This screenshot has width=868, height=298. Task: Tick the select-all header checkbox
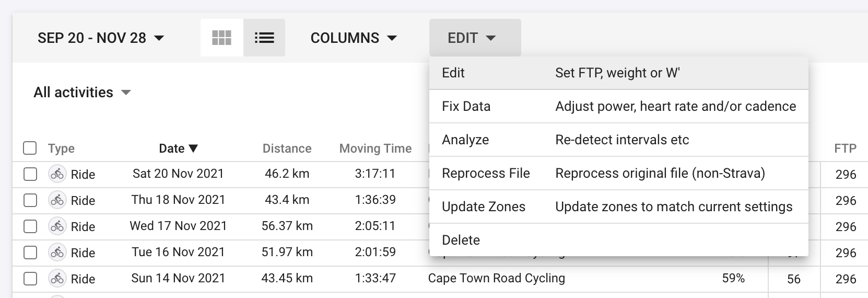(x=30, y=148)
